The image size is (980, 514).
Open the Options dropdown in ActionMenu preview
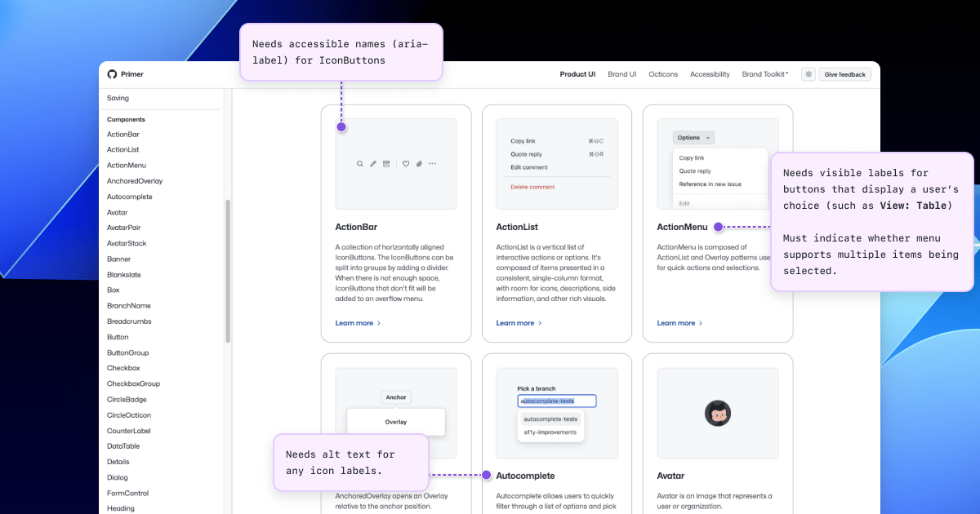coord(693,138)
